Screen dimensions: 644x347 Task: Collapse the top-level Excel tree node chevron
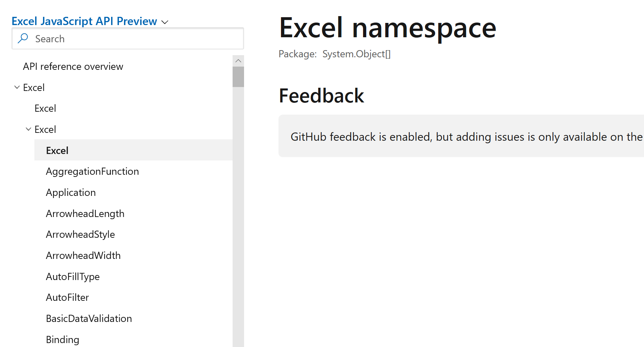point(17,87)
